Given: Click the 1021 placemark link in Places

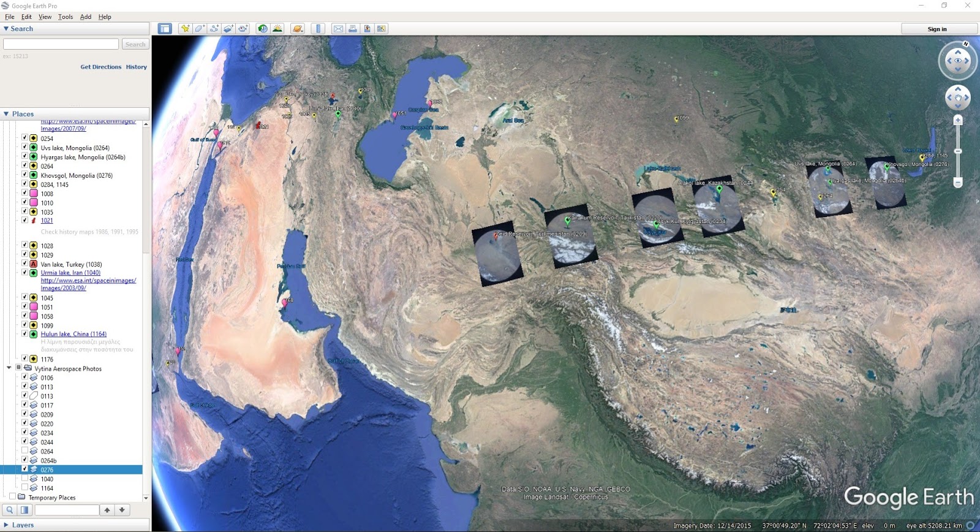Looking at the screenshot, I should pyautogui.click(x=47, y=221).
